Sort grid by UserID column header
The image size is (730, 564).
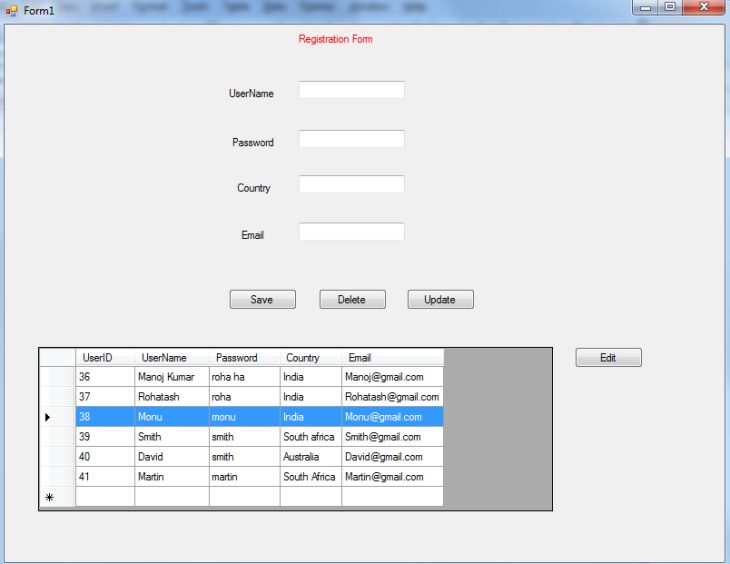click(x=105, y=358)
